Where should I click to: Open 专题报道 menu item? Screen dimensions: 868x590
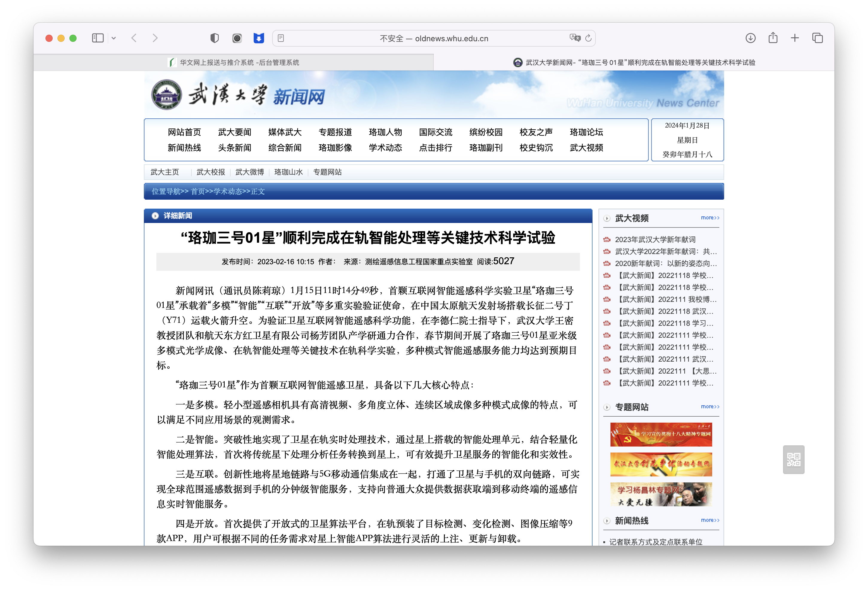coord(335,132)
